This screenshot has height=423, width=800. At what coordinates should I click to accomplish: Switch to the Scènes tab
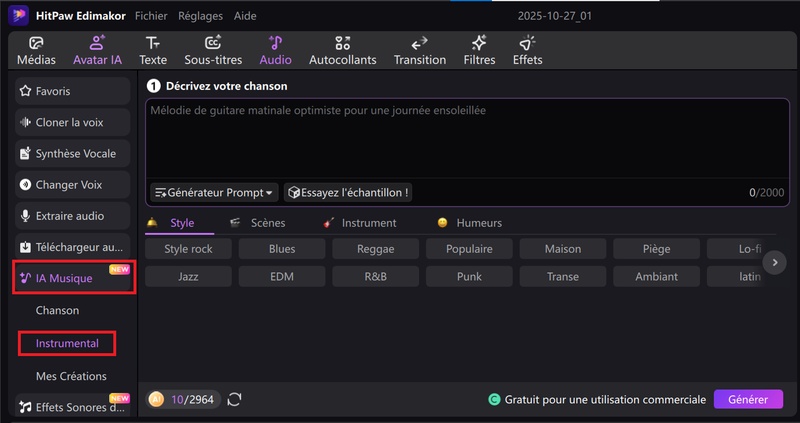[x=267, y=223]
